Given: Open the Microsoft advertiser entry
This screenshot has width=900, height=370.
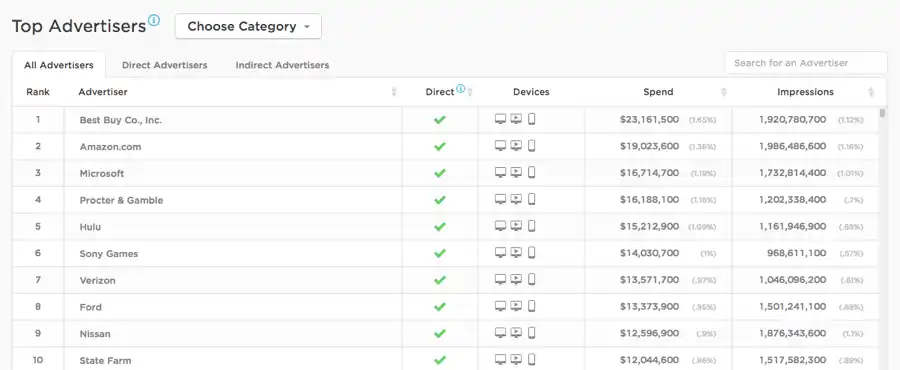Looking at the screenshot, I should 102,173.
